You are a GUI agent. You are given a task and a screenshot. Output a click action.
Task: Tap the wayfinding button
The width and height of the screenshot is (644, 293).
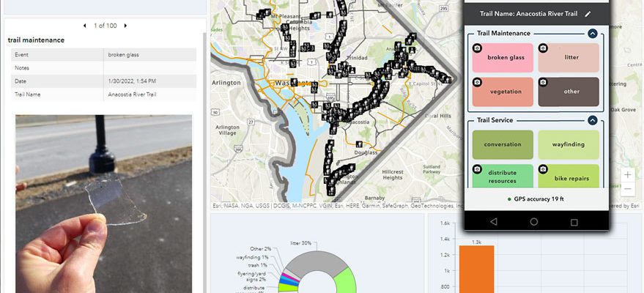click(x=569, y=144)
